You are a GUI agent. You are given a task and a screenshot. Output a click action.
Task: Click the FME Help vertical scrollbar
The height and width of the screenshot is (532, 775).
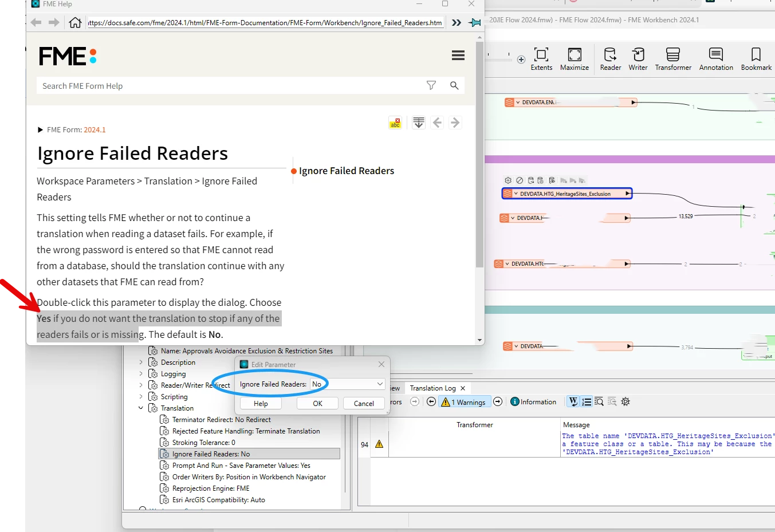click(479, 155)
